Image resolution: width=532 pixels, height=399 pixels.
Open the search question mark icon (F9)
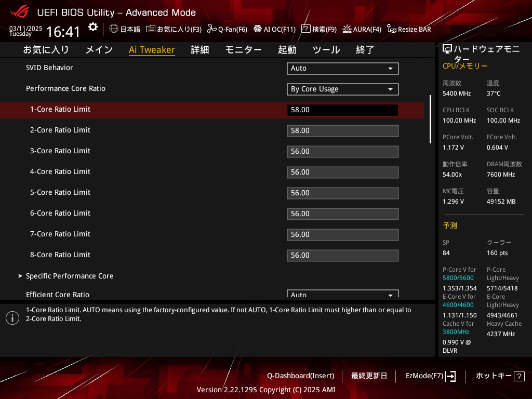pos(305,29)
